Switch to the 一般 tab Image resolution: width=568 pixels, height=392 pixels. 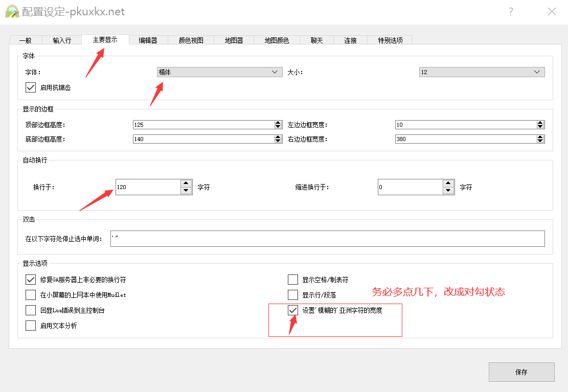pos(26,40)
